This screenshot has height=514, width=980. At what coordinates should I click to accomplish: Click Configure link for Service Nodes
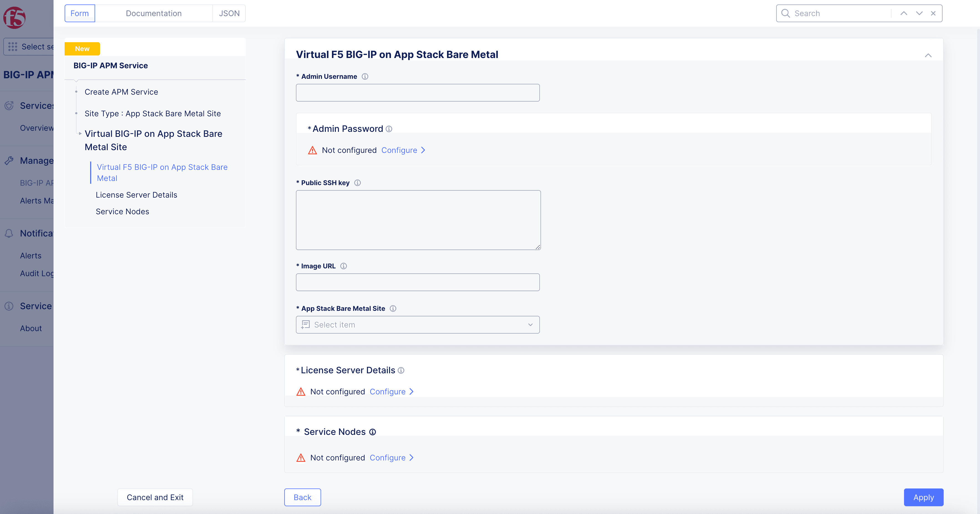(387, 458)
